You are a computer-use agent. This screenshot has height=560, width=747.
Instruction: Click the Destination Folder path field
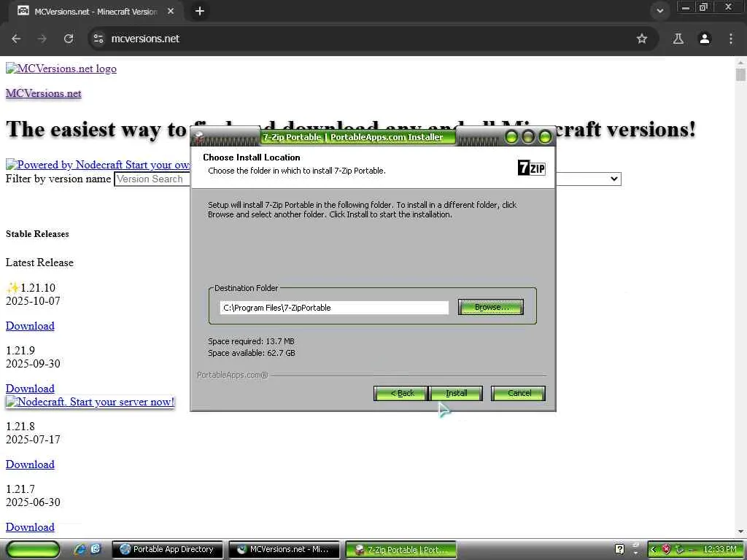(x=334, y=308)
